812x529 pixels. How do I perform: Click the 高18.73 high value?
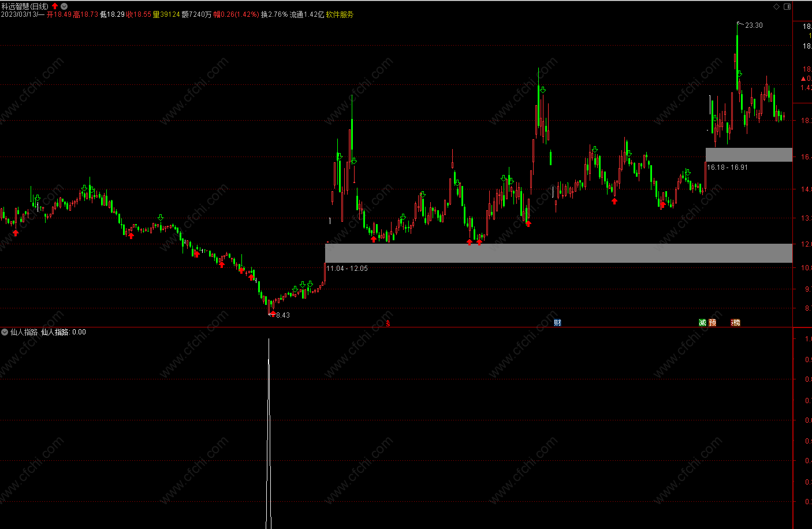85,14
